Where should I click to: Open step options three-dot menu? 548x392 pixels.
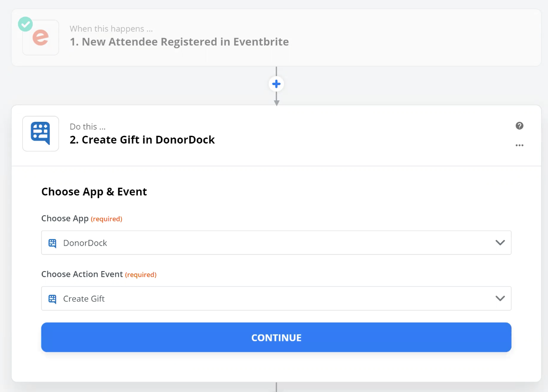click(x=519, y=145)
